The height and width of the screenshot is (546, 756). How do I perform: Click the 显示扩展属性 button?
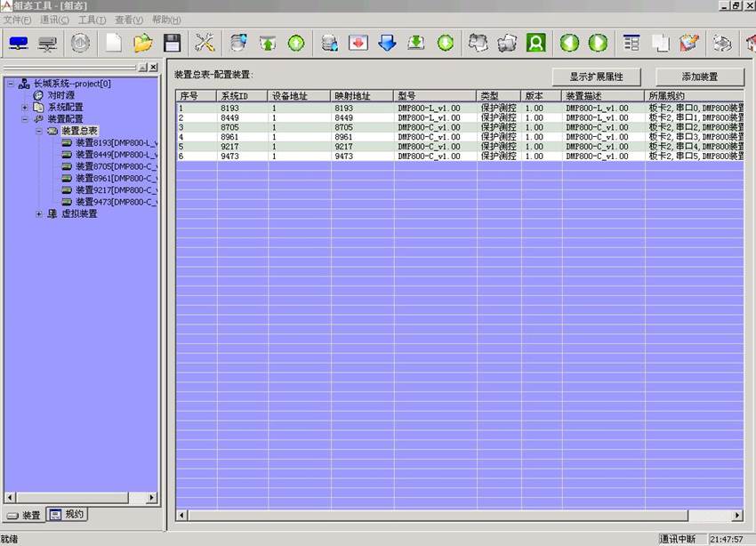(x=597, y=76)
